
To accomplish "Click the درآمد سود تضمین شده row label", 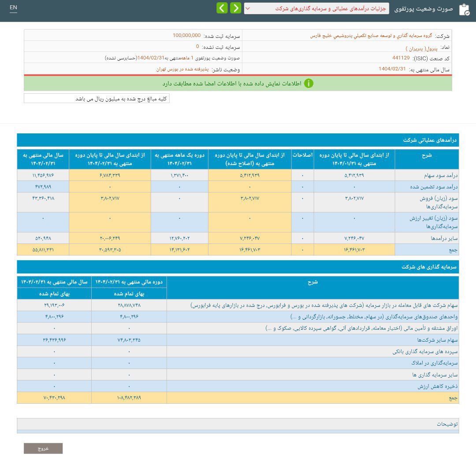I will [434, 187].
